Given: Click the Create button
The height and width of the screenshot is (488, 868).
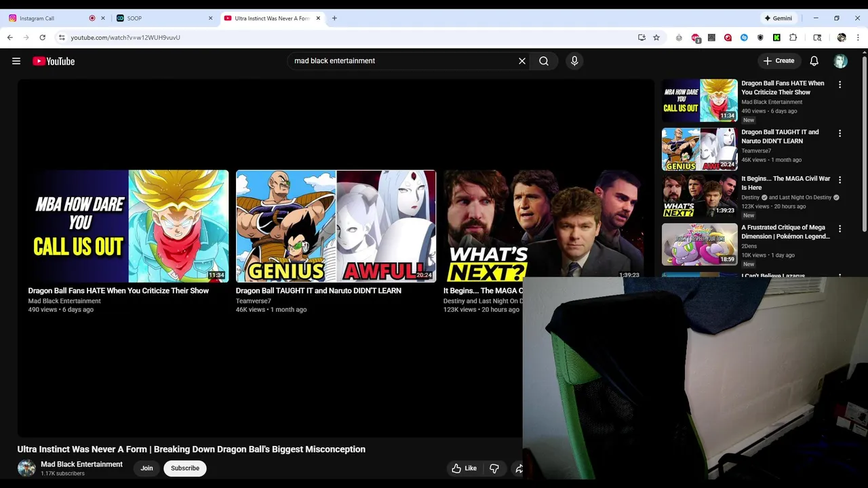Looking at the screenshot, I should pos(778,61).
